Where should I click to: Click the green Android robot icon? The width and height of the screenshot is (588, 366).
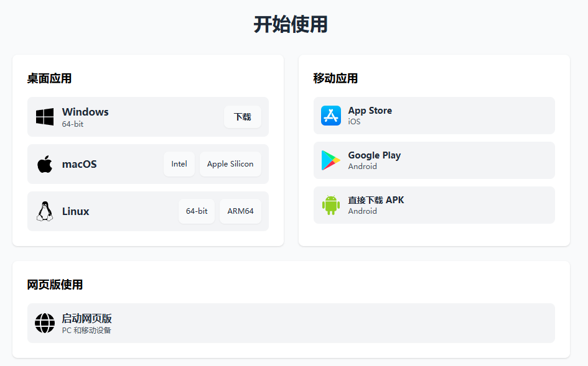331,205
